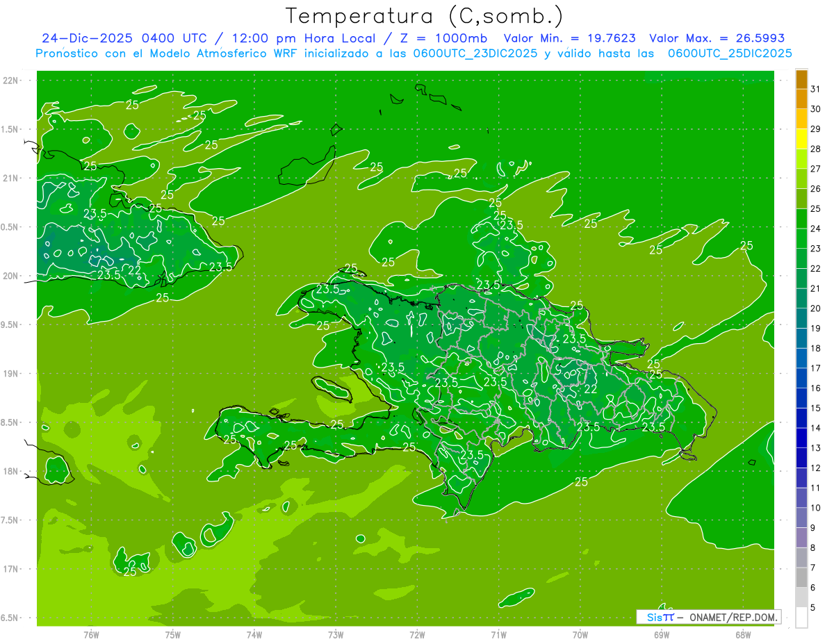Image resolution: width=834 pixels, height=644 pixels.
Task: Click the gray legend band between 6 and 7
Action: click(x=801, y=577)
